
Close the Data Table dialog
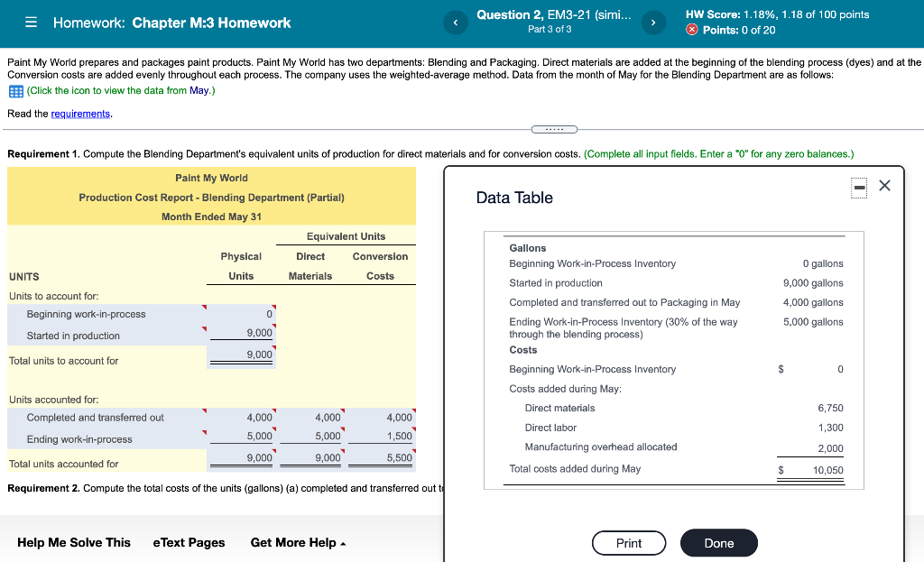click(884, 185)
